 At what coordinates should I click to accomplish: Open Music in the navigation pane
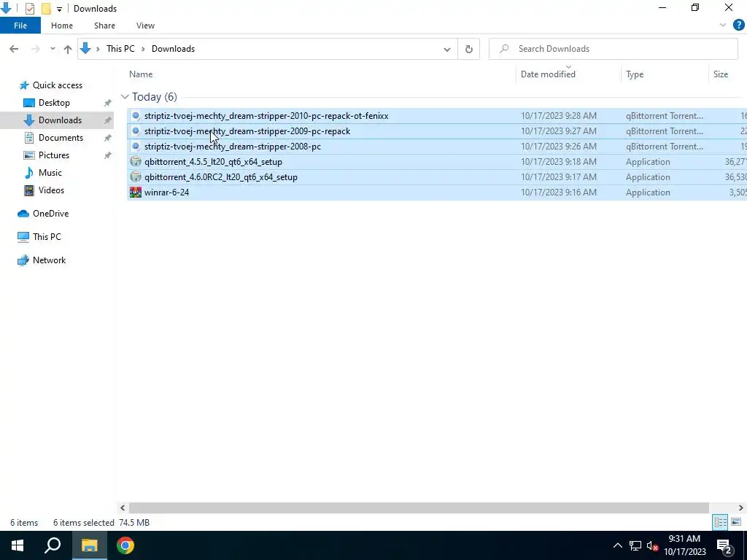pos(50,173)
